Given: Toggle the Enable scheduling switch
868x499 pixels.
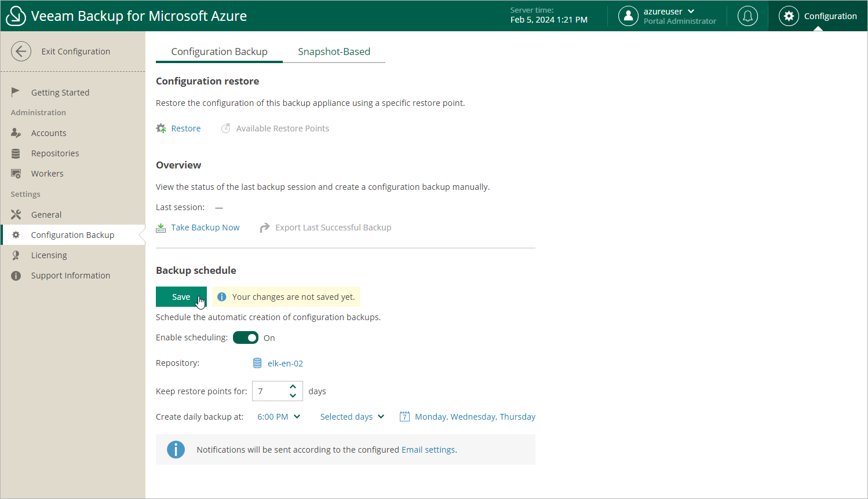Looking at the screenshot, I should [246, 337].
